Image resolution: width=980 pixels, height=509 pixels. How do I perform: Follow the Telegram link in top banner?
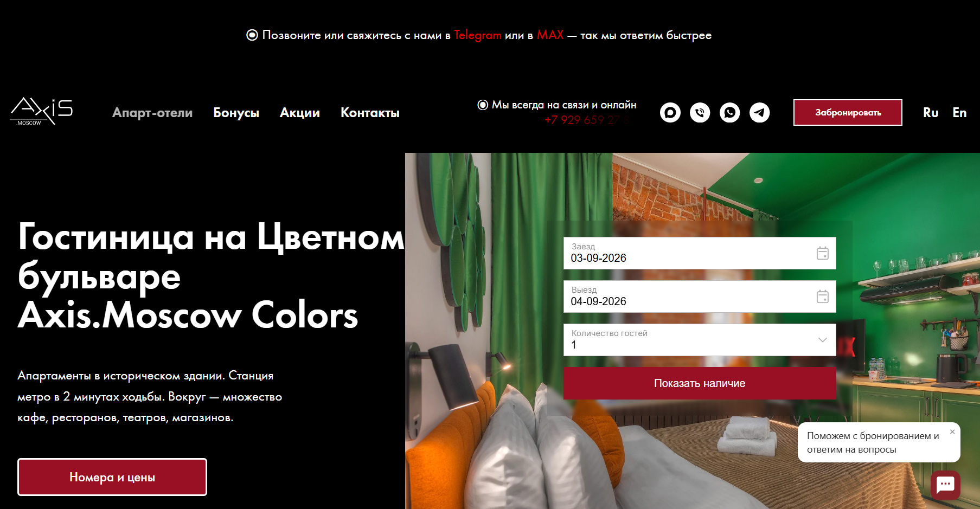pyautogui.click(x=478, y=35)
